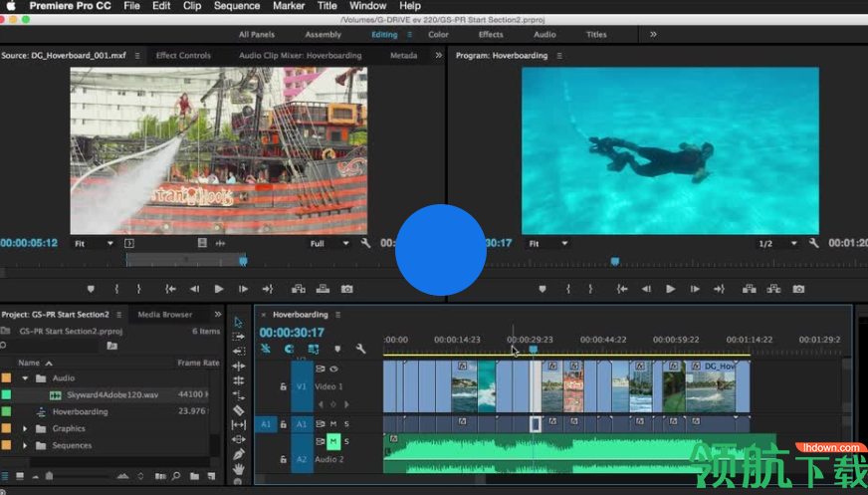Select the Ripple Edit tool
Image resolution: width=868 pixels, height=495 pixels.
238,366
